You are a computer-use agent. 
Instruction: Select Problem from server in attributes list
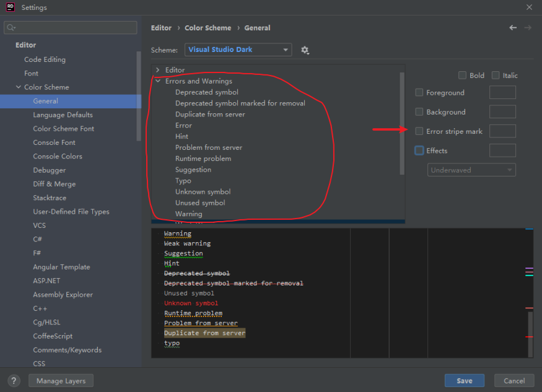[x=209, y=147]
